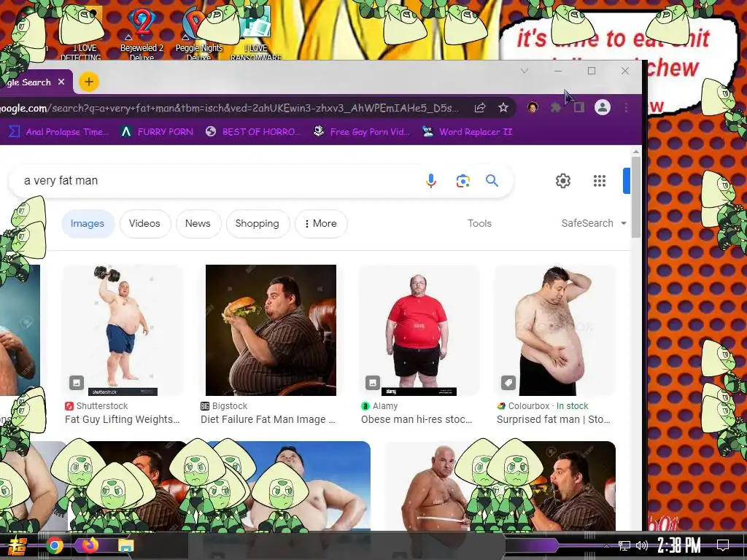The height and width of the screenshot is (560, 747).
Task: Click the Diet Failure Fat Man Image title
Action: [x=268, y=419]
